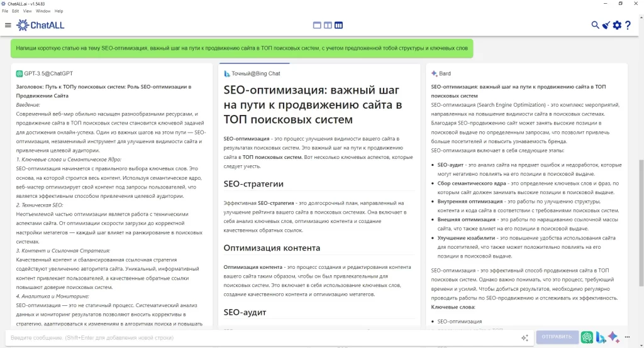Click the ChatALL logo
644x348 pixels.
click(x=40, y=25)
